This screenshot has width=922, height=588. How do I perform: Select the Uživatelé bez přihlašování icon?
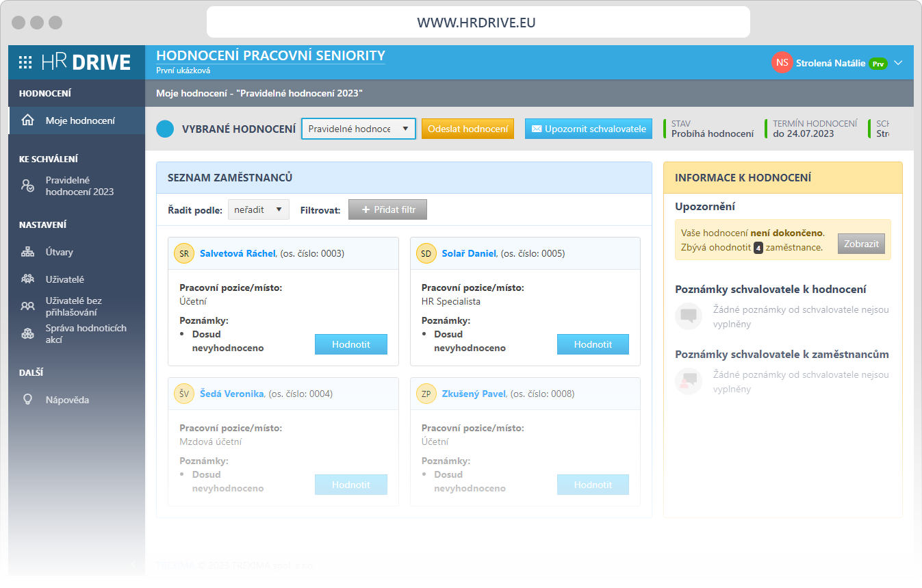(27, 304)
